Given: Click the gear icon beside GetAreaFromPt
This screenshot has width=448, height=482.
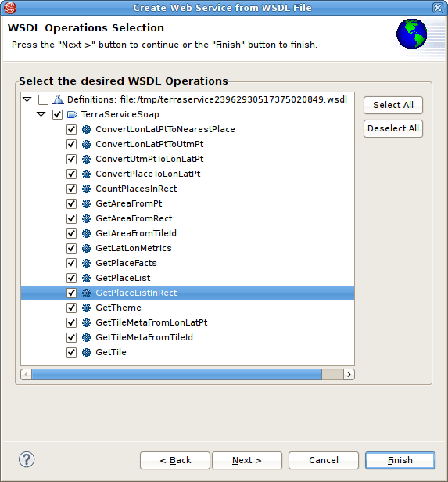Looking at the screenshot, I should pyautogui.click(x=86, y=203).
